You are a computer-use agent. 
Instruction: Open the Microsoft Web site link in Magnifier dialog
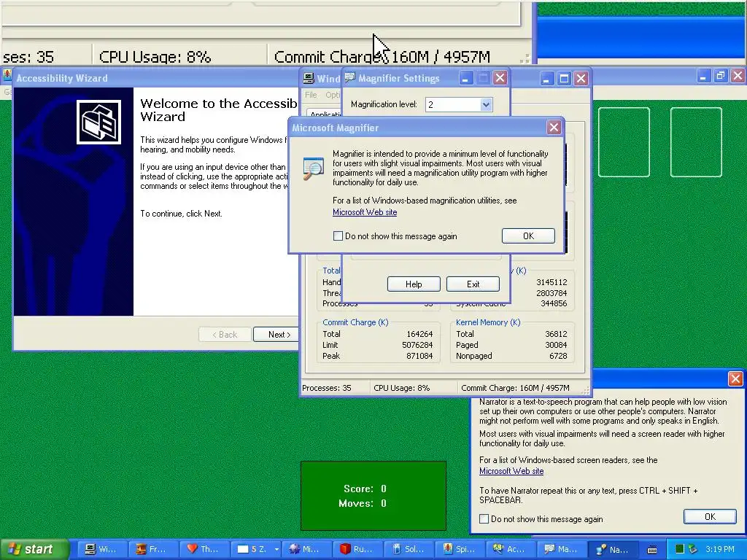coord(365,212)
